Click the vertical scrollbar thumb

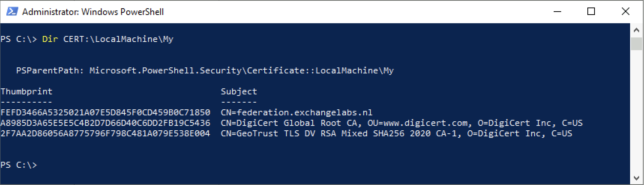636,43
